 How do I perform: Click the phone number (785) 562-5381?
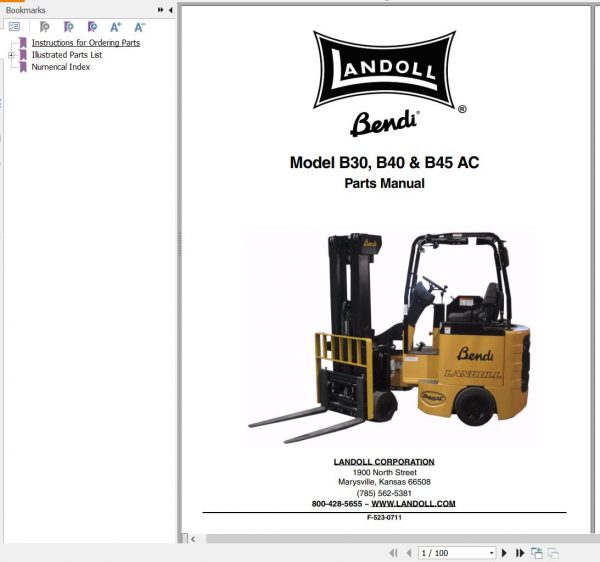(x=384, y=493)
